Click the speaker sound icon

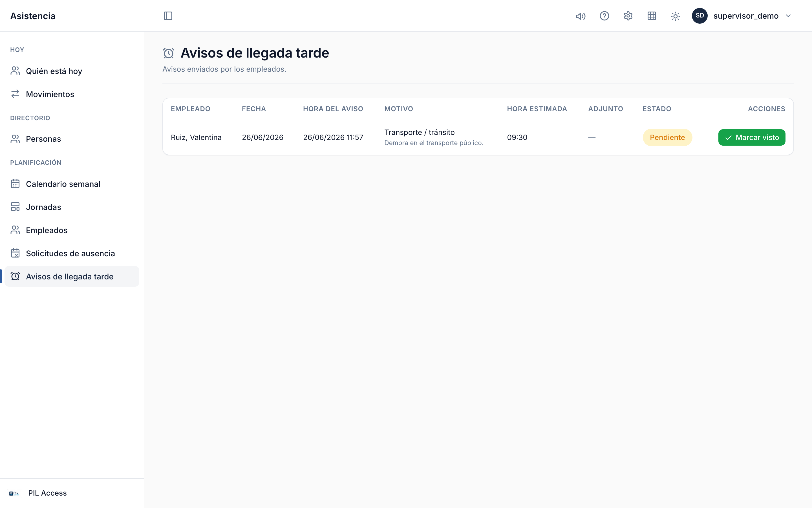[x=581, y=16]
